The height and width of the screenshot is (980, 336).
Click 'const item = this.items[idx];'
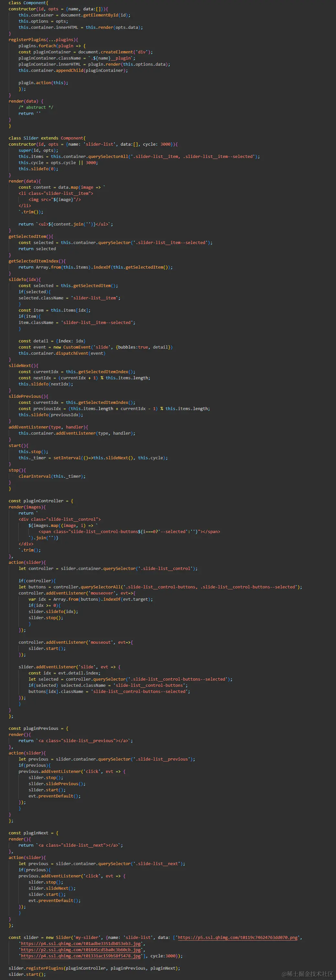pos(55,310)
